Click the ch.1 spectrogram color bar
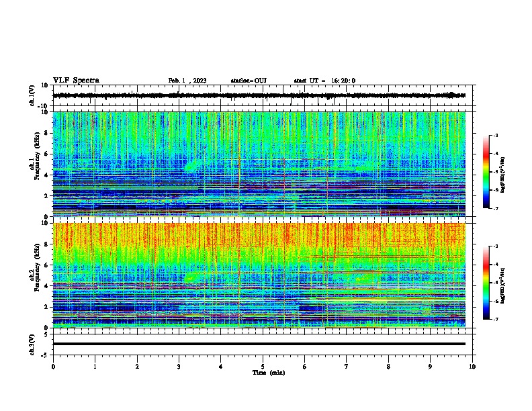Screen dimensions: 532x411 (486, 172)
